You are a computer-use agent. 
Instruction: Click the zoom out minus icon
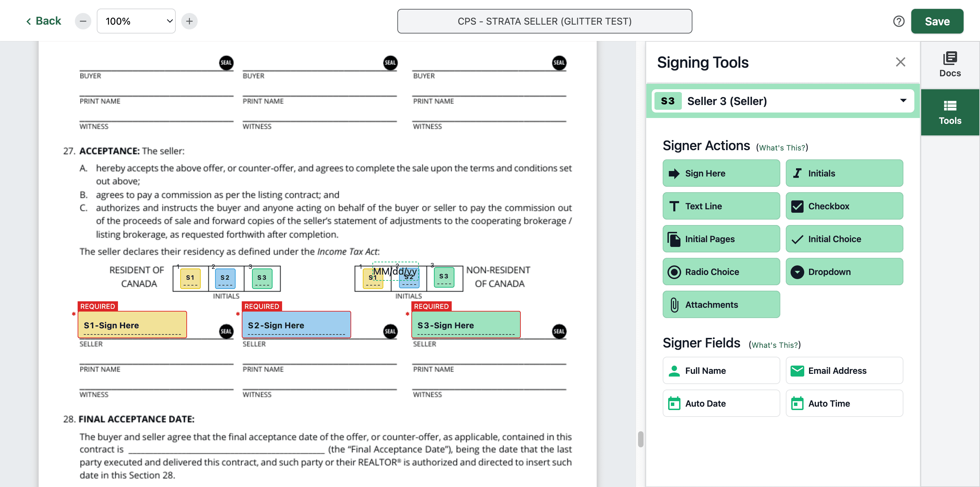pyautogui.click(x=83, y=21)
